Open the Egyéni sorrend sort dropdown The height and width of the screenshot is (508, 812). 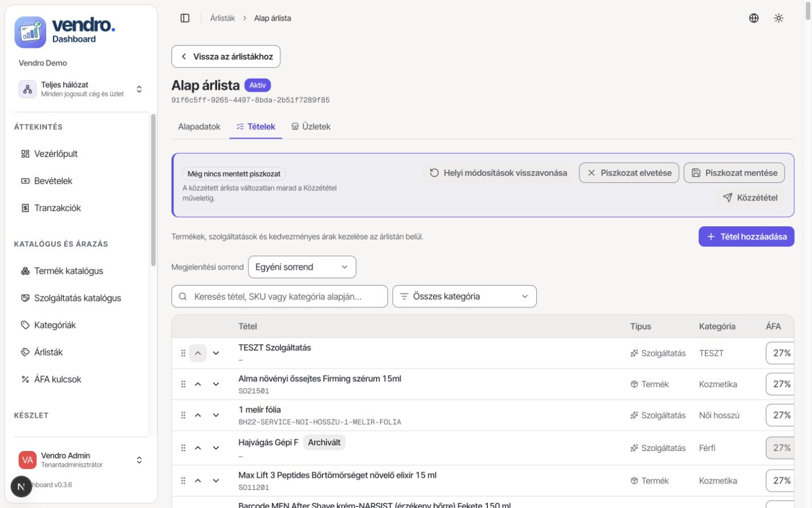(x=302, y=267)
